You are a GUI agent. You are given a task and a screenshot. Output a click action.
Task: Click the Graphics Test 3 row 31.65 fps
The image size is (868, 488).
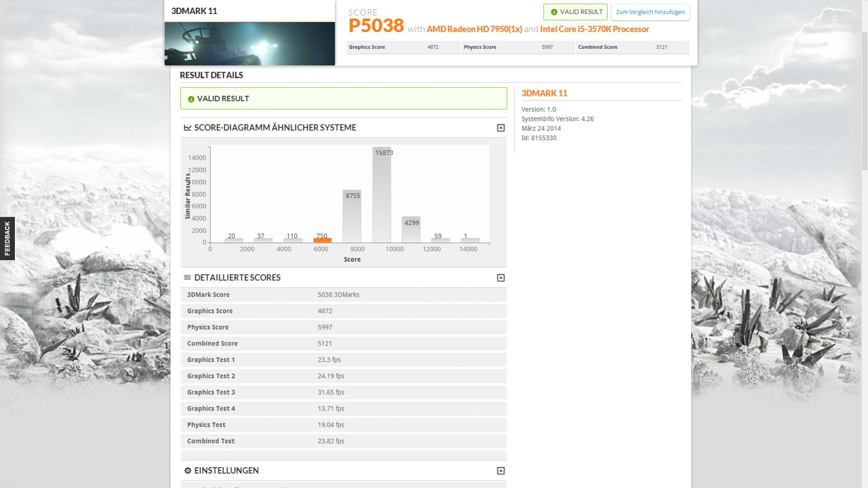pyautogui.click(x=343, y=392)
